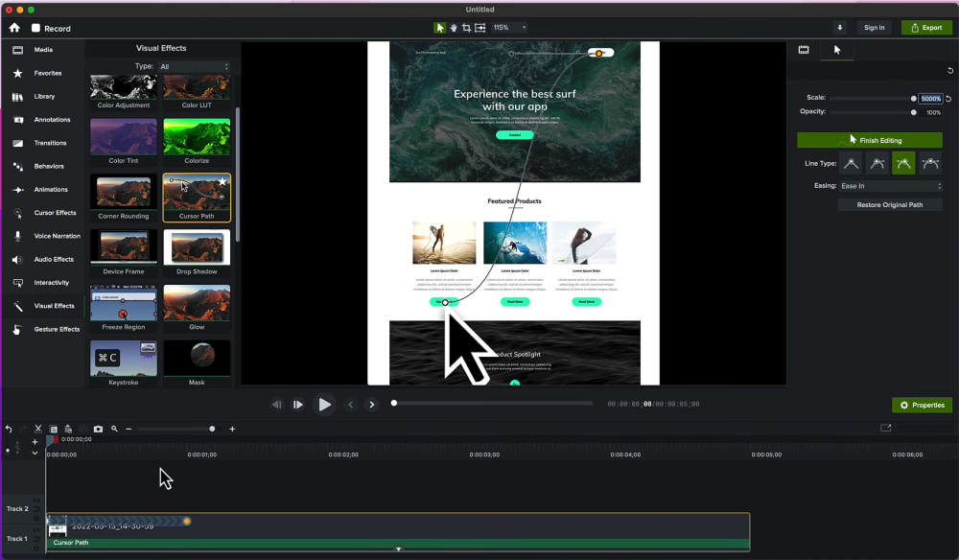
Task: Select the Crop tool in canvas toolbar
Action: pyautogui.click(x=466, y=28)
